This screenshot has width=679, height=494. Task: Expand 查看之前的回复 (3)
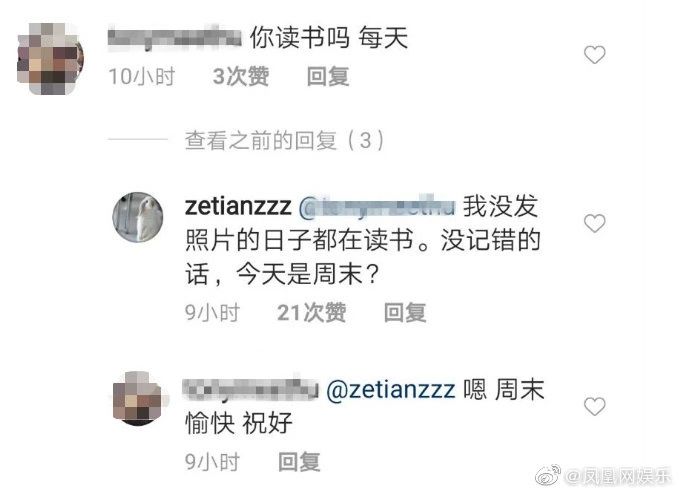pos(284,141)
